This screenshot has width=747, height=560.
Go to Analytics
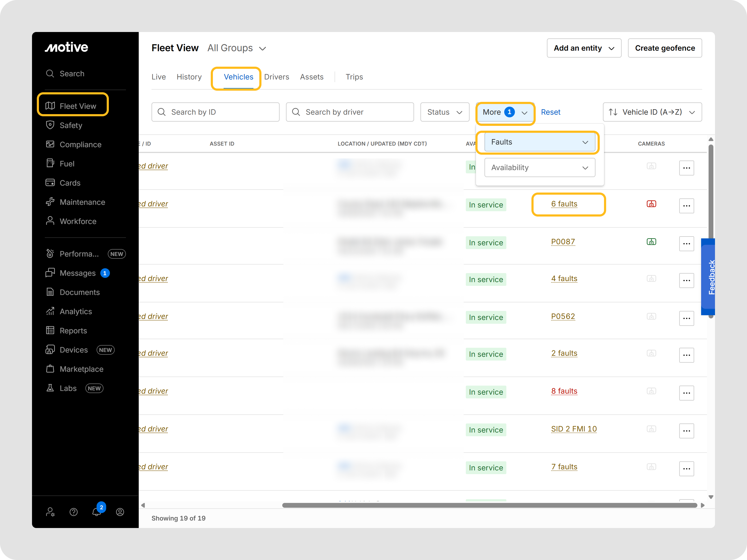pyautogui.click(x=69, y=311)
